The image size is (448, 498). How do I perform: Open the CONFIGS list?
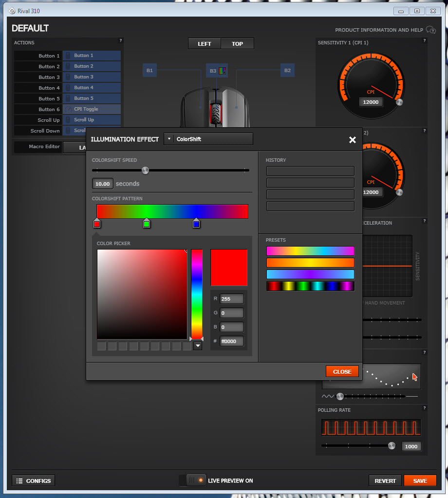(x=33, y=481)
